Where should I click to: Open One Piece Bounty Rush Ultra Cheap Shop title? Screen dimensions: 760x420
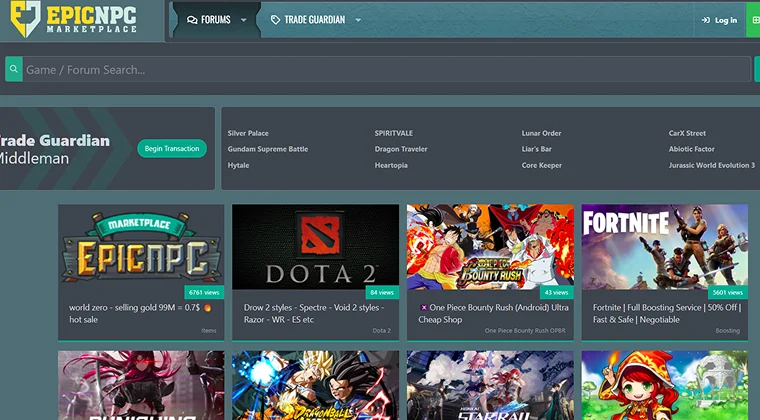point(493,313)
